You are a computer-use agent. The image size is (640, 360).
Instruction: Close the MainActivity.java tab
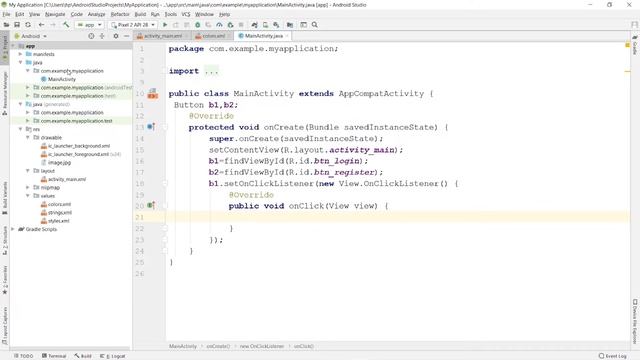[287, 36]
